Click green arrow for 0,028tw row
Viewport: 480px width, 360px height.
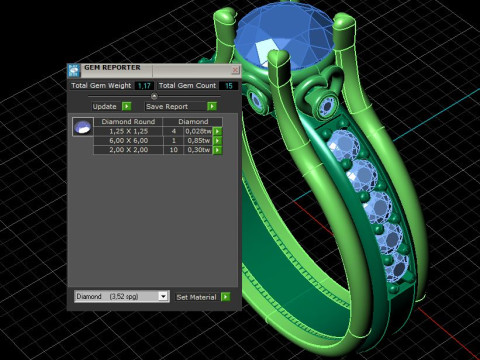coord(217,131)
